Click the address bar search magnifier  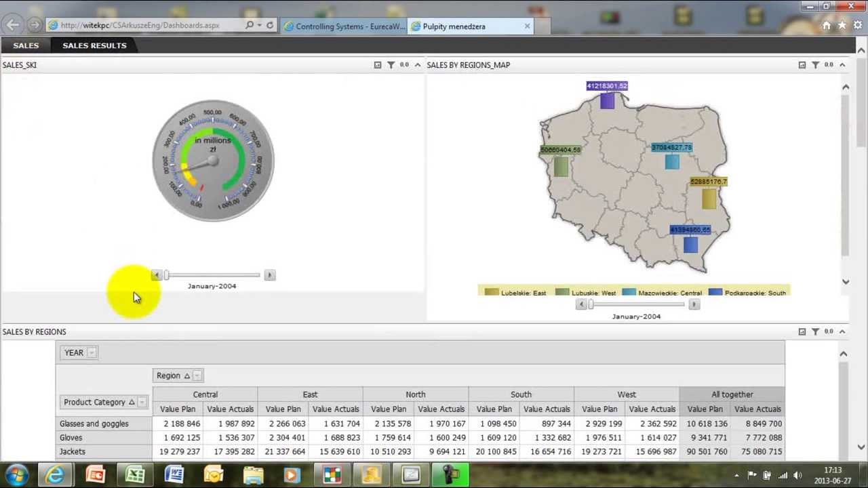coord(250,25)
